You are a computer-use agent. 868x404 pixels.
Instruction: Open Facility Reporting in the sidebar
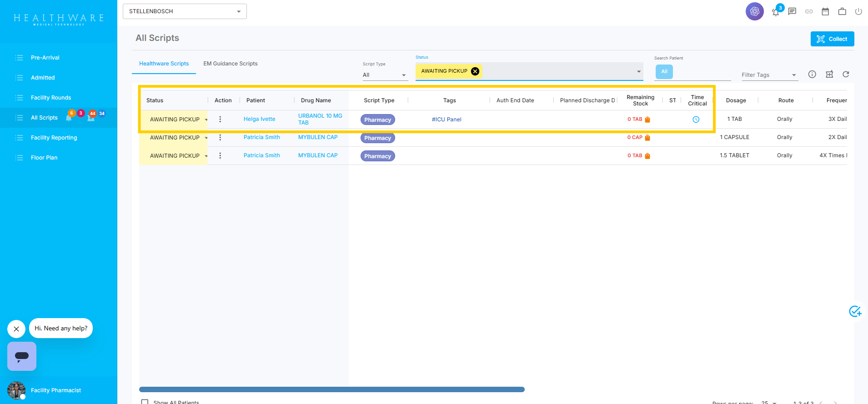tap(54, 138)
